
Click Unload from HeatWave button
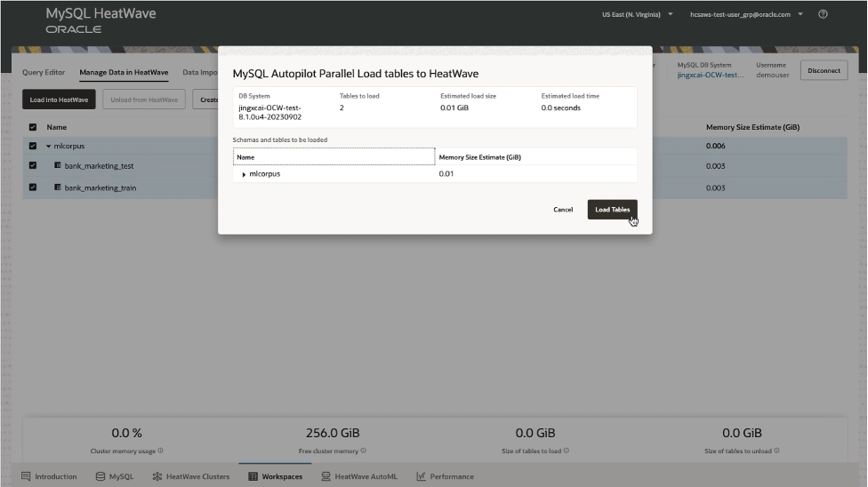click(x=144, y=100)
